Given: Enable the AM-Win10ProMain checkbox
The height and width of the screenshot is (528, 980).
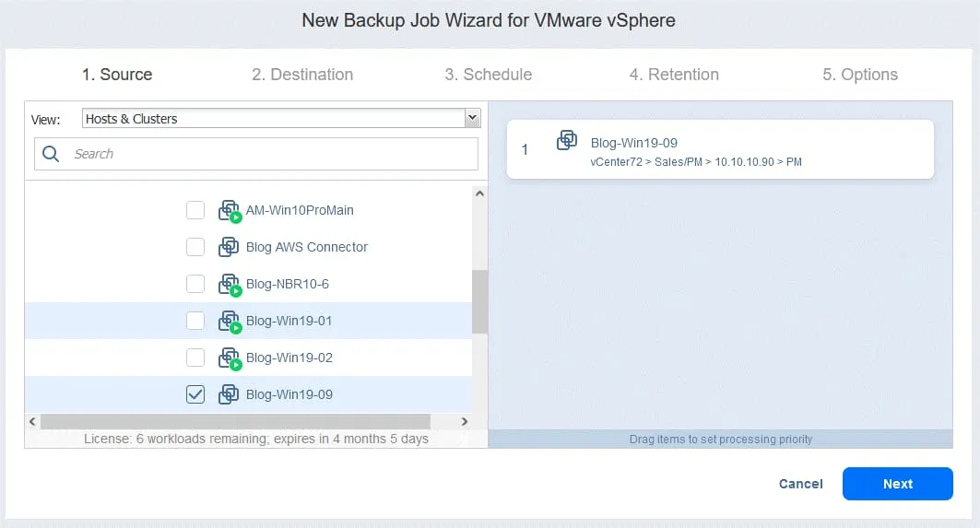Looking at the screenshot, I should coord(195,210).
